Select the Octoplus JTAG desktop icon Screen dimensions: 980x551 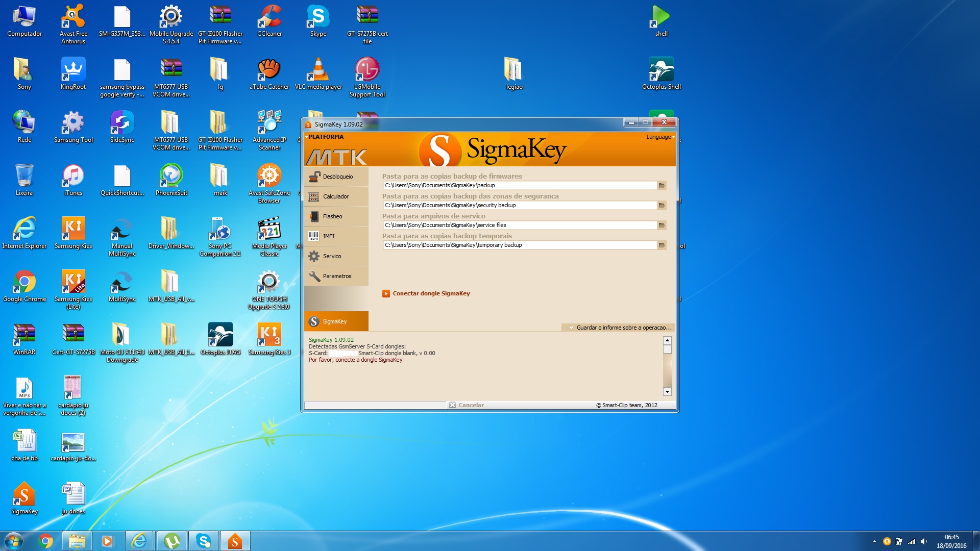point(220,340)
